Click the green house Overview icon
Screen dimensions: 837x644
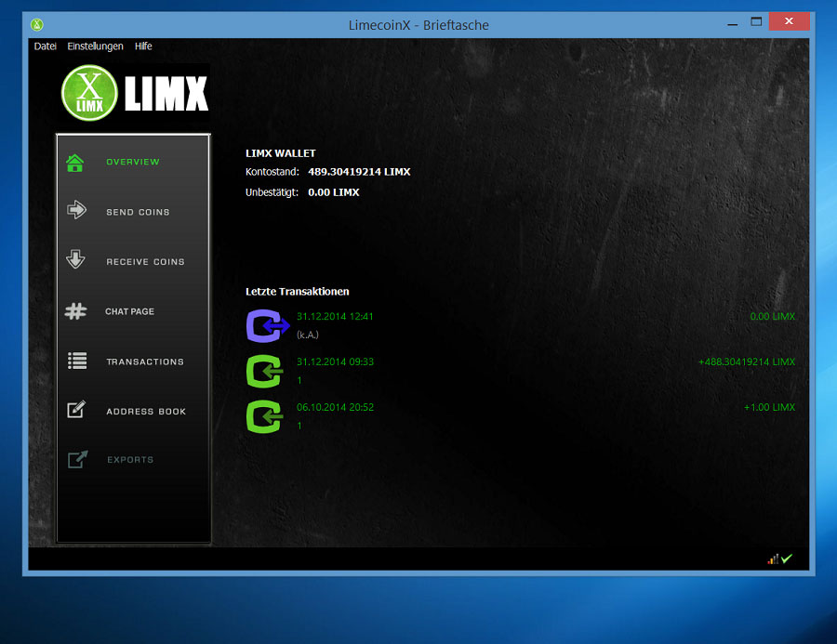[75, 163]
